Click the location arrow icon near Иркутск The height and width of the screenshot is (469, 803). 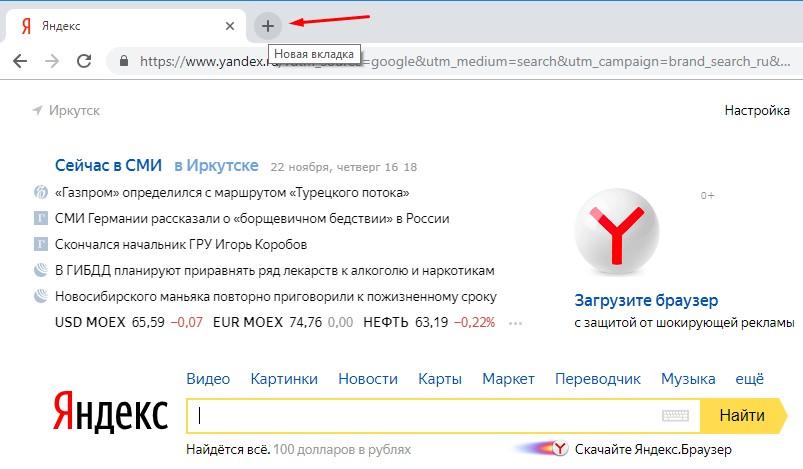point(37,110)
